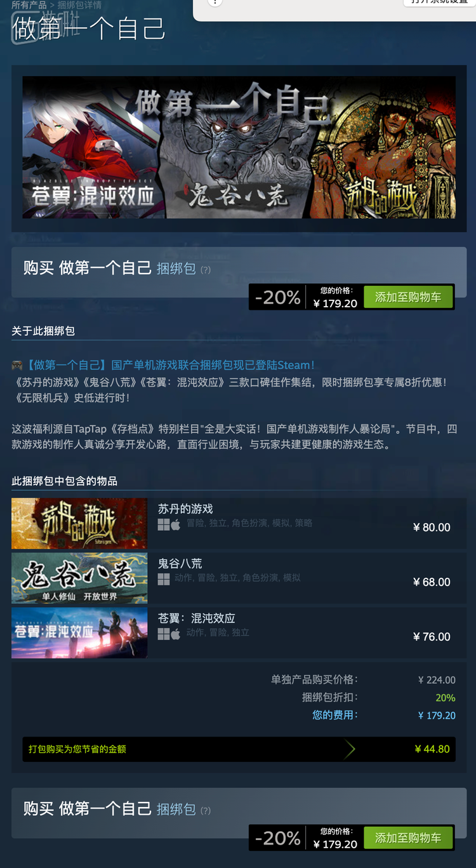Viewport: 476px width, 868px height.
Task: Add bundle to cart using top 添加至购物车 button
Action: coord(408,297)
